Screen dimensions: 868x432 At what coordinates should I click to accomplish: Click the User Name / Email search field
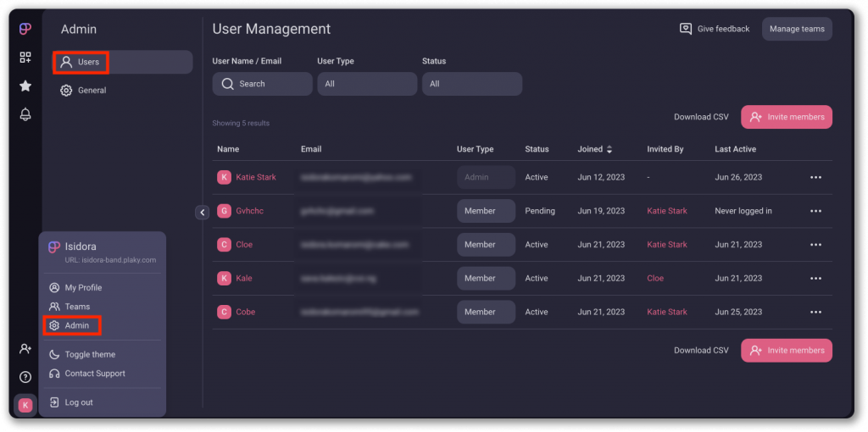[x=262, y=84]
